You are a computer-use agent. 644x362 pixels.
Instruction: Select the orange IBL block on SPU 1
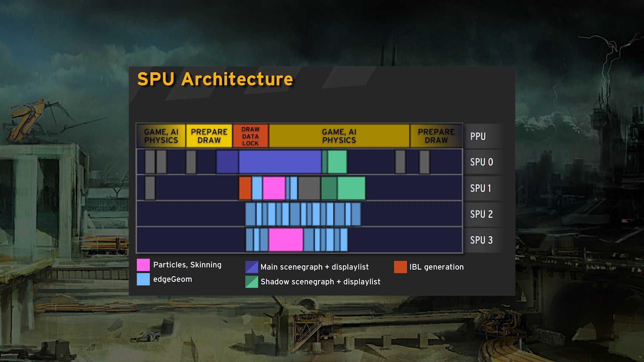point(245,188)
